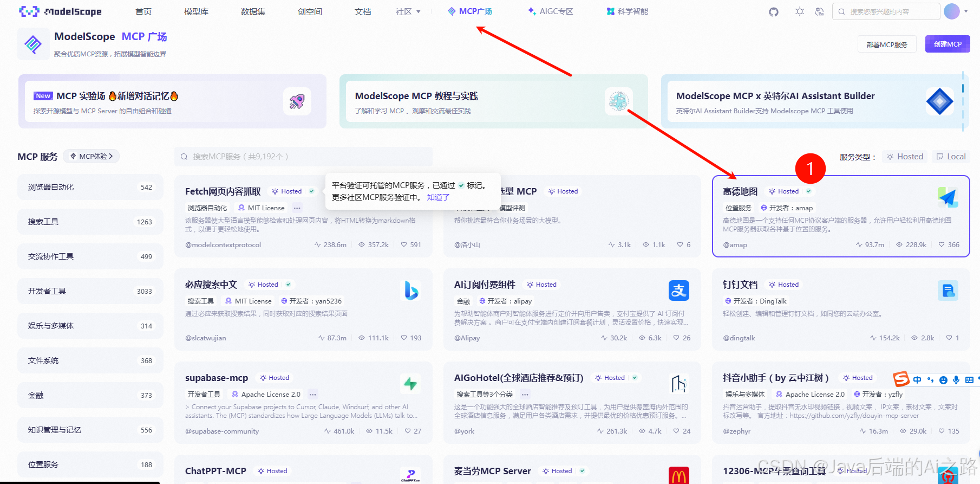Open 科学智能 in top navigation
This screenshot has width=980, height=484.
coord(627,11)
